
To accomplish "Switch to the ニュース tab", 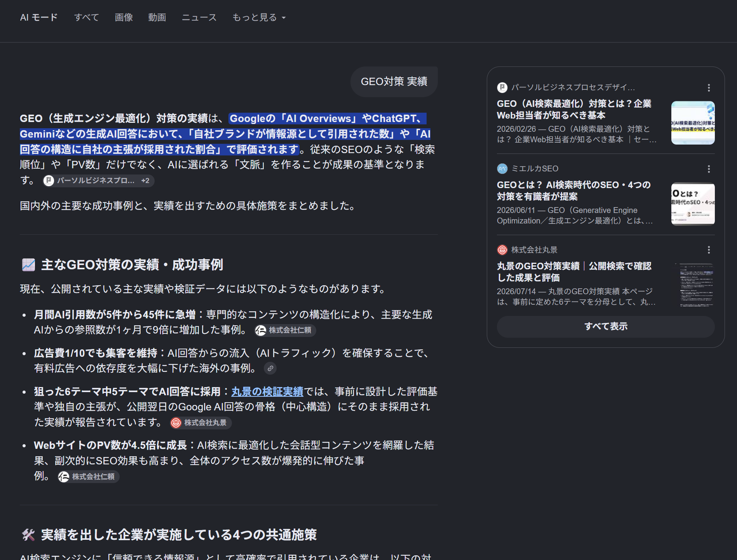I will 199,17.
